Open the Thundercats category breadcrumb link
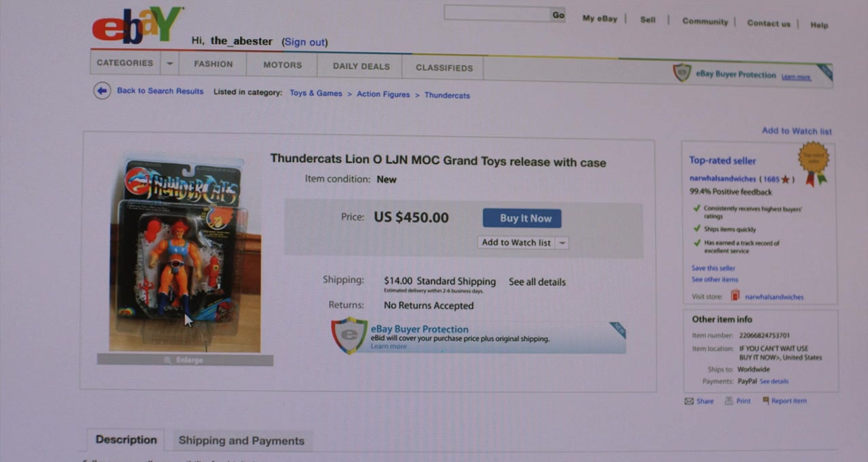The height and width of the screenshot is (462, 868). point(447,96)
